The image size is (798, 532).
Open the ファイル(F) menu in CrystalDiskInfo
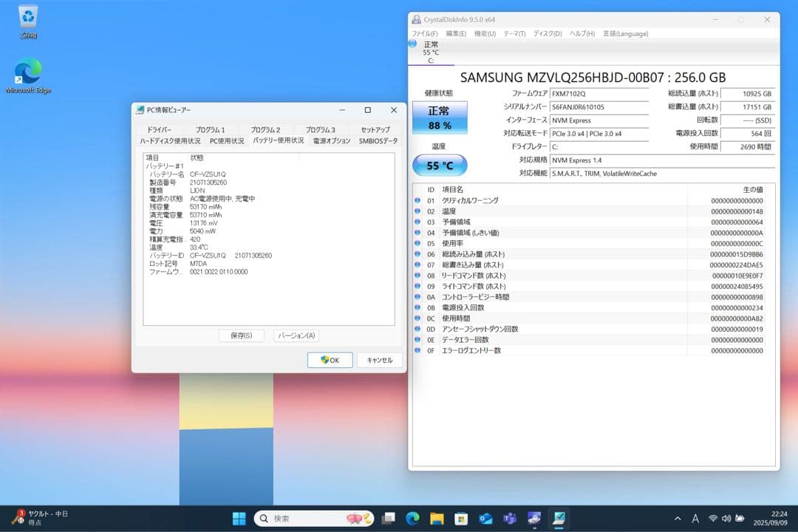[424, 33]
